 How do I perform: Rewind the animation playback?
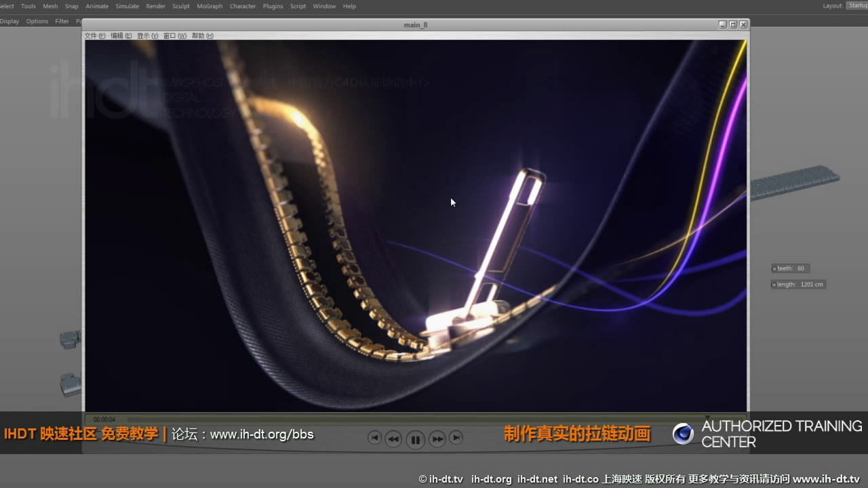pyautogui.click(x=394, y=439)
